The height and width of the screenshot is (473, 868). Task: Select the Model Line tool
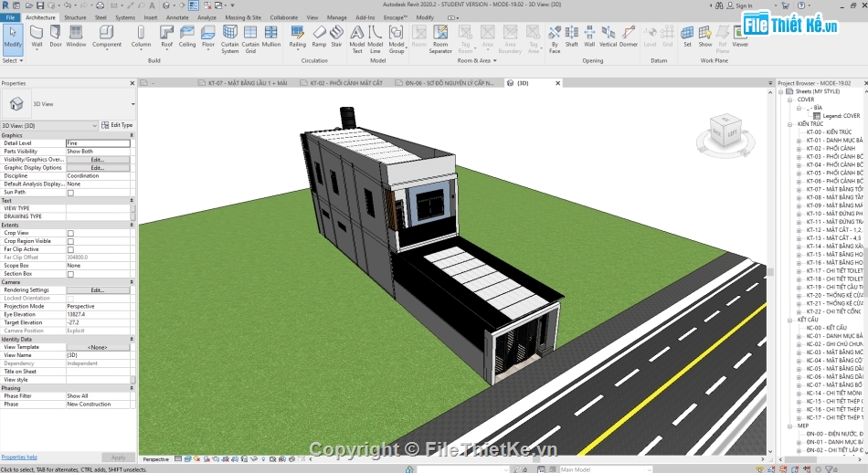tap(375, 39)
